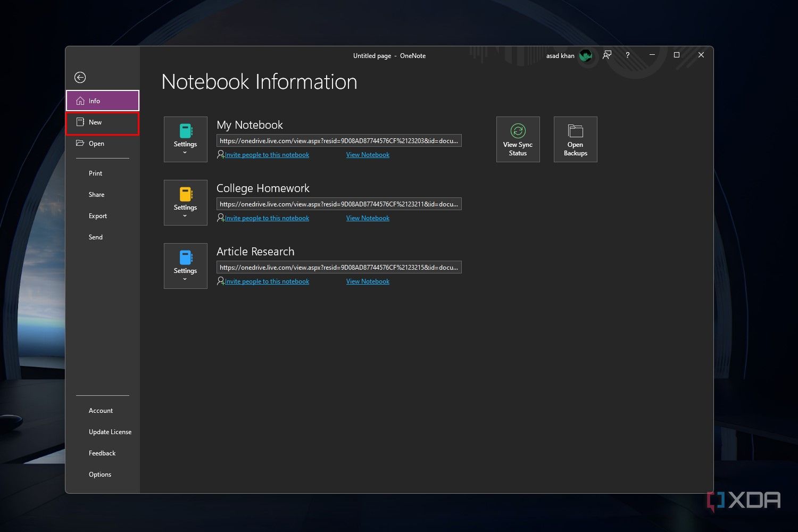Click View Sync Status button
Screen dimensions: 798x532
(x=518, y=139)
